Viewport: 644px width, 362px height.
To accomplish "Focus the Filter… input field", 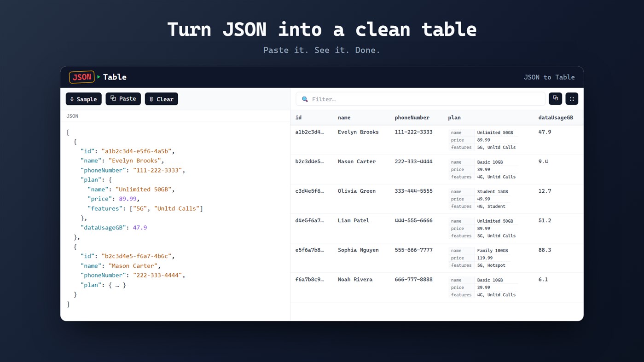I will [x=421, y=99].
